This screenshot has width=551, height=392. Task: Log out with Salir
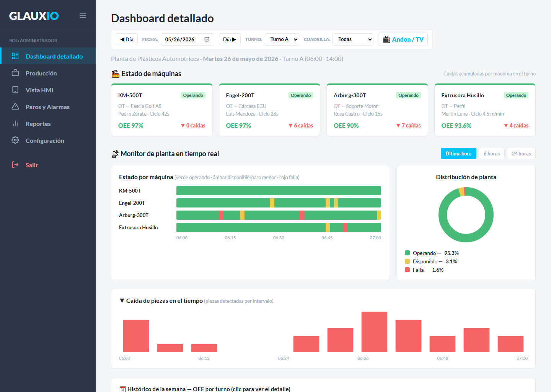pyautogui.click(x=48, y=165)
